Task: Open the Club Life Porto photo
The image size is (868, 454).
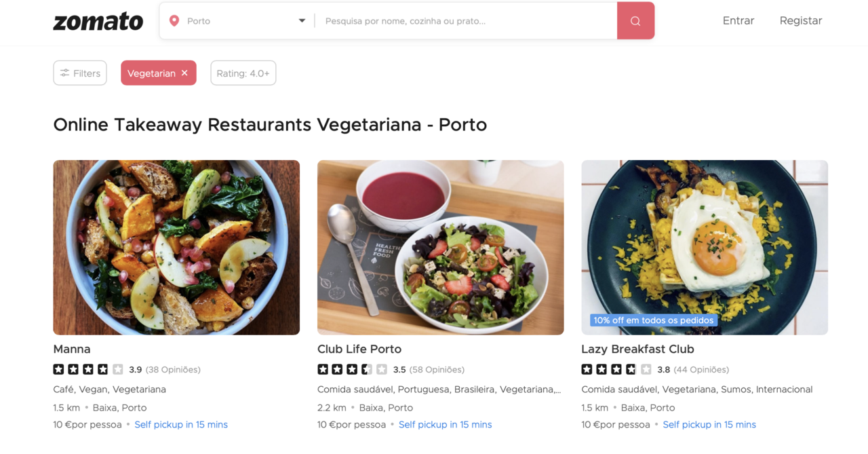Action: pyautogui.click(x=440, y=247)
